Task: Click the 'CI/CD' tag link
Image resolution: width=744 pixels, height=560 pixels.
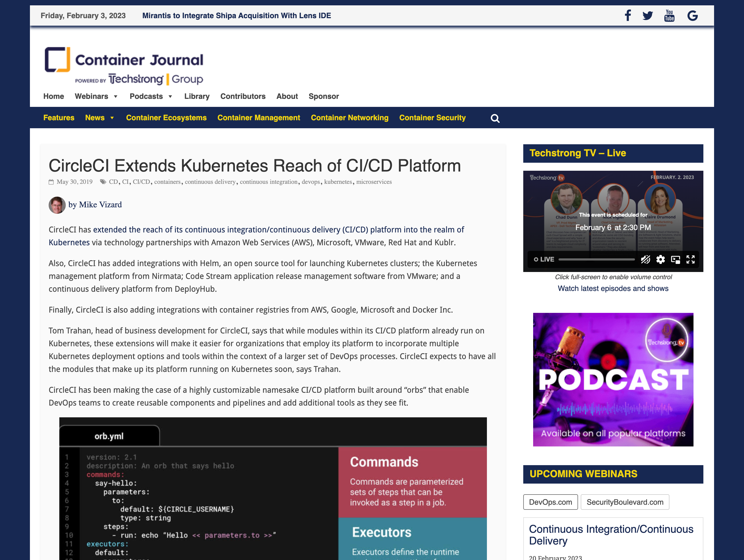Action: pos(142,182)
